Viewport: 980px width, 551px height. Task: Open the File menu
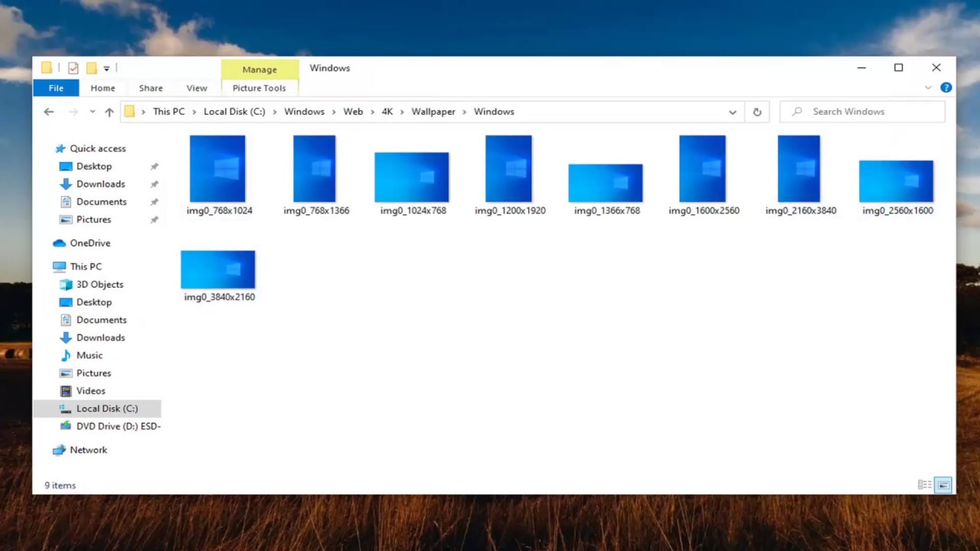(55, 87)
